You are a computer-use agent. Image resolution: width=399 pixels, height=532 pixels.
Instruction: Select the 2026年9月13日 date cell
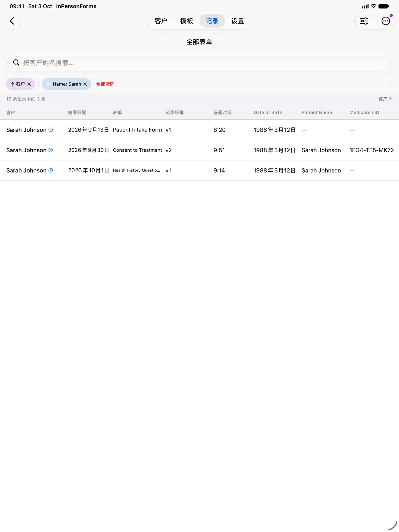coord(88,130)
